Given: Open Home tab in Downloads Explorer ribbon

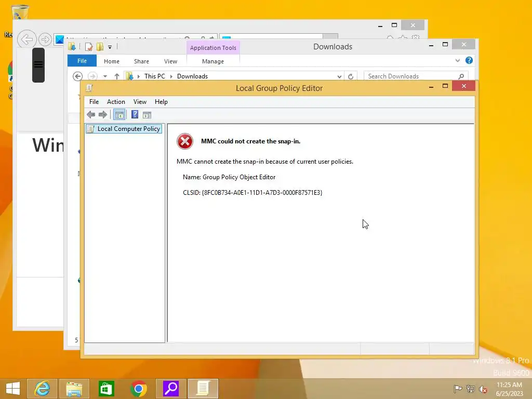Looking at the screenshot, I should click(x=112, y=61).
